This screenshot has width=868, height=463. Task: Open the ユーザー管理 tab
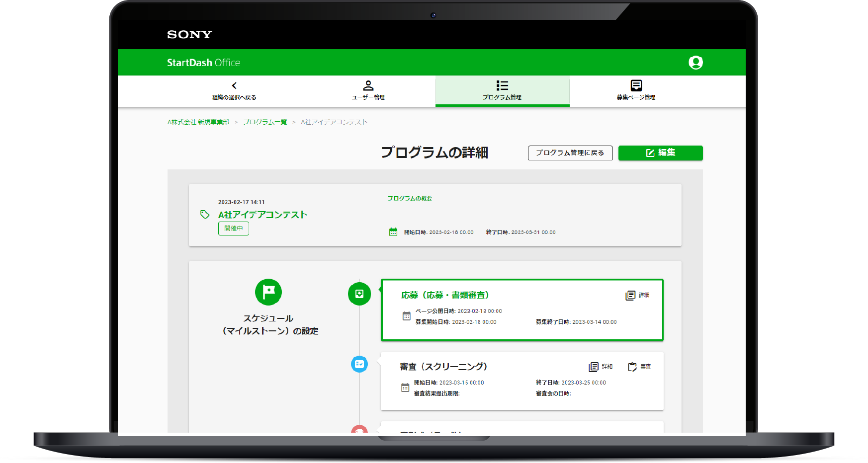368,91
